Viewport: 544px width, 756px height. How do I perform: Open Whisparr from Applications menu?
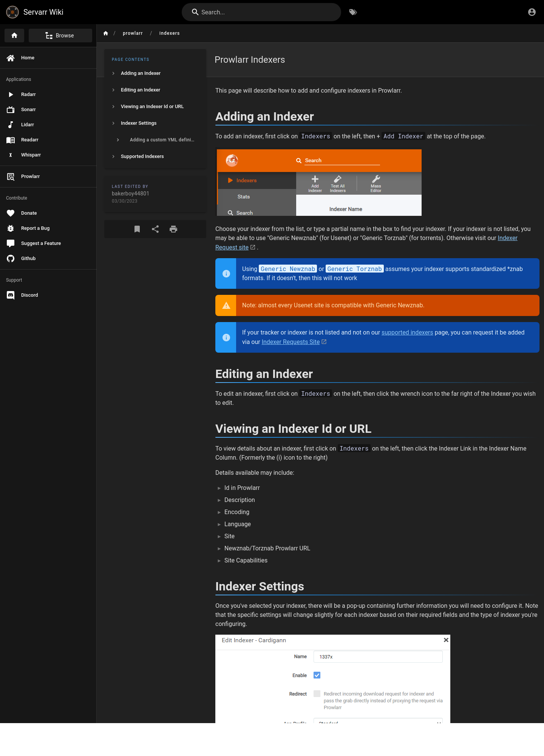pyautogui.click(x=48, y=155)
